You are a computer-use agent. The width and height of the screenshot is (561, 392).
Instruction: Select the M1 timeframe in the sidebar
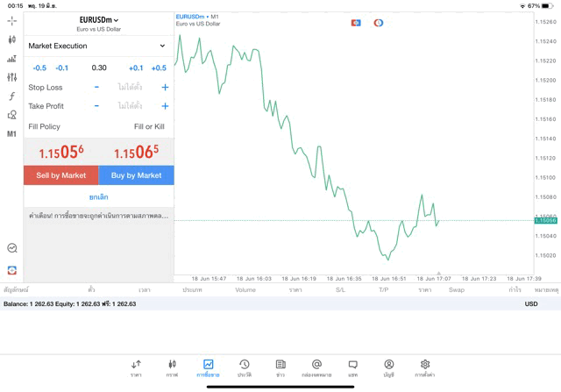click(11, 134)
